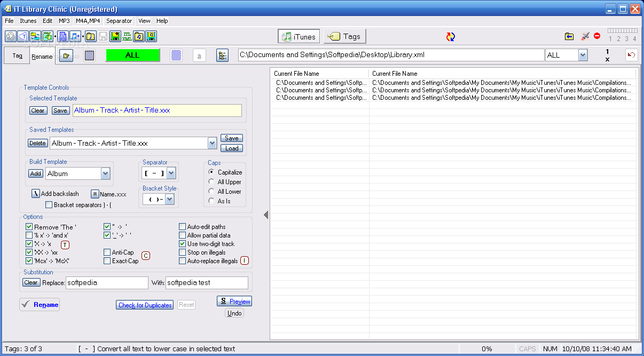The width and height of the screenshot is (644, 356).
Task: Click the green notepad edit toolbar icon
Action: [x=48, y=36]
